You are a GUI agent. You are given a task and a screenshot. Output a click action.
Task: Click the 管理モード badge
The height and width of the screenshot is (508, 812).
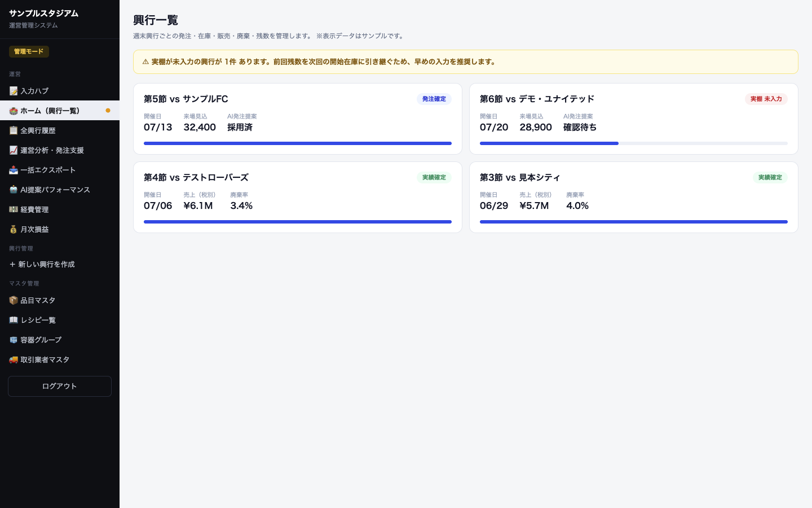pos(29,51)
